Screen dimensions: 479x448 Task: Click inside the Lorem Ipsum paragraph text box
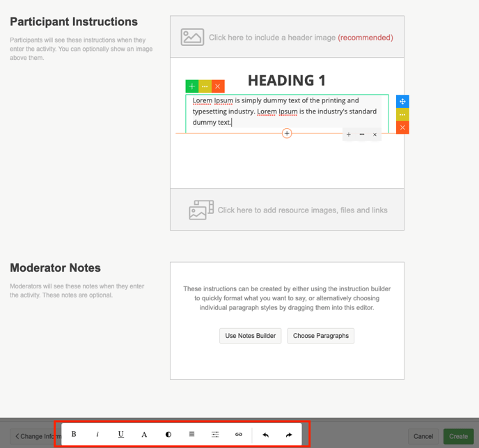(x=287, y=111)
